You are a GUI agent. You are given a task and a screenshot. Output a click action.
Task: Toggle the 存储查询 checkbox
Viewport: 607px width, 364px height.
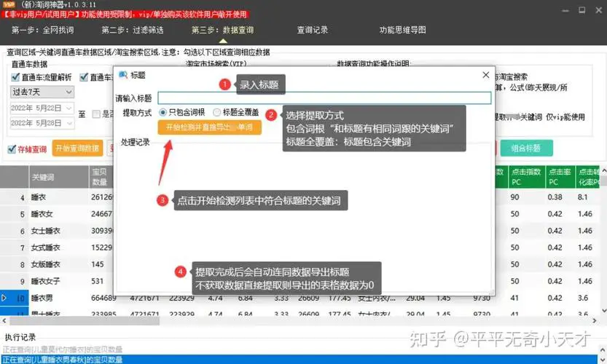coord(28,149)
